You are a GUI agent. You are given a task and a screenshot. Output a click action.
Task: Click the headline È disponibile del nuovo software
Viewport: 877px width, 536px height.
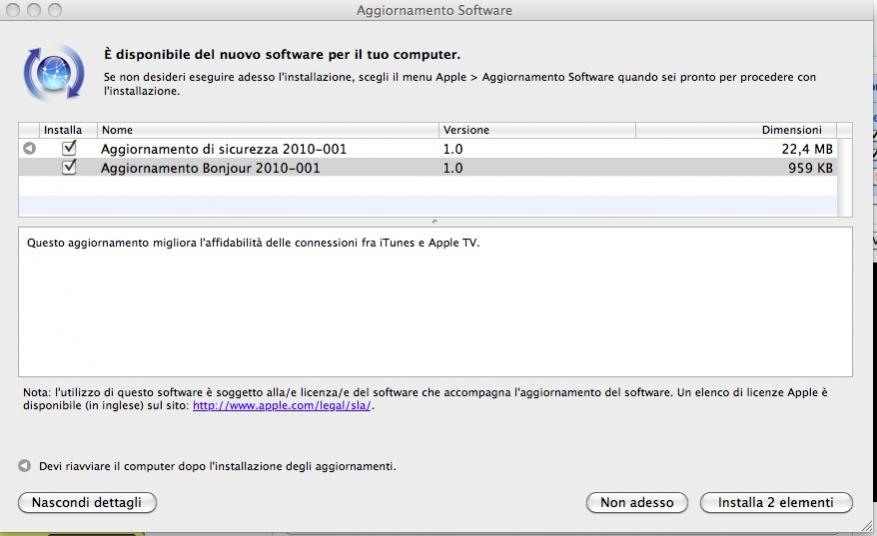click(282, 54)
